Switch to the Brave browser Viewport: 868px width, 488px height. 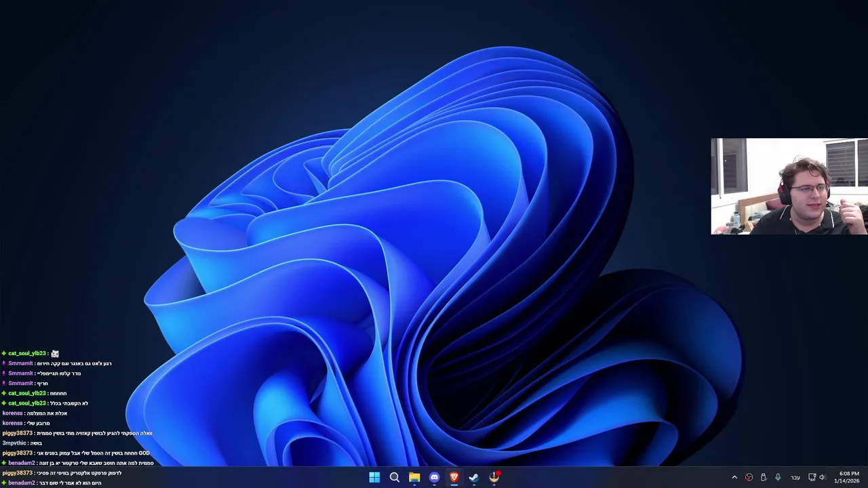pyautogui.click(x=454, y=477)
